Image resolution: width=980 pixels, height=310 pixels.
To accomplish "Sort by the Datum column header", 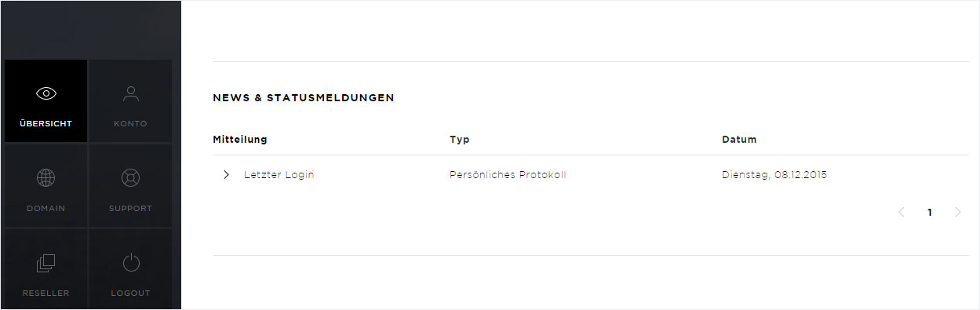I will click(739, 140).
